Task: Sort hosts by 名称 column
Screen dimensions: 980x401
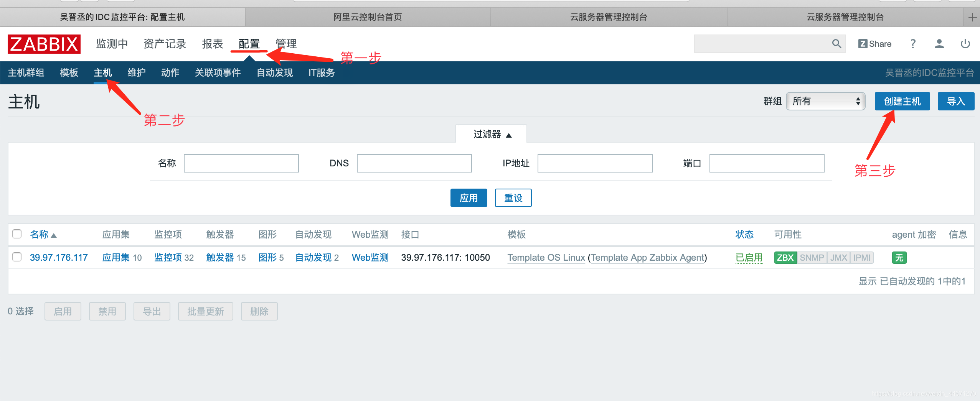Action: 43,234
